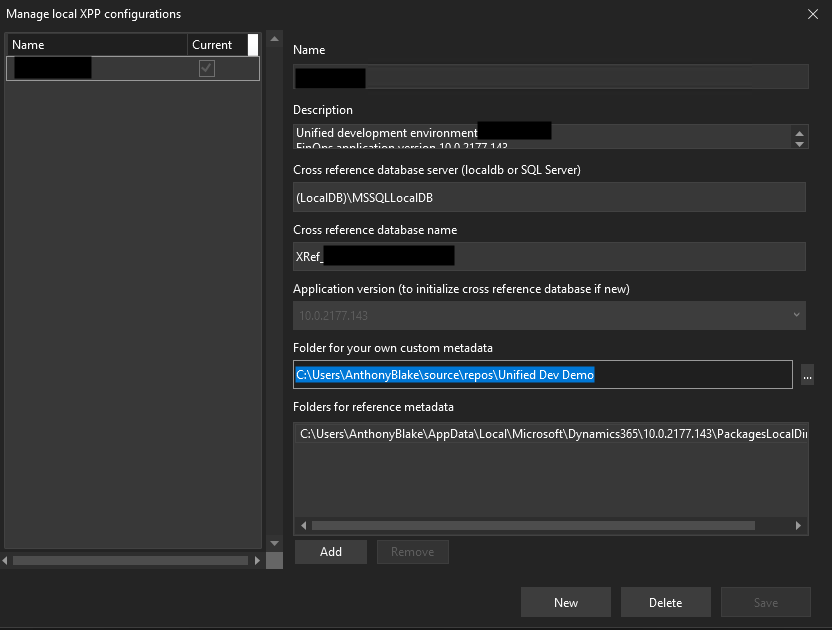Increment Description field up arrow
The height and width of the screenshot is (630, 832).
pos(799,133)
